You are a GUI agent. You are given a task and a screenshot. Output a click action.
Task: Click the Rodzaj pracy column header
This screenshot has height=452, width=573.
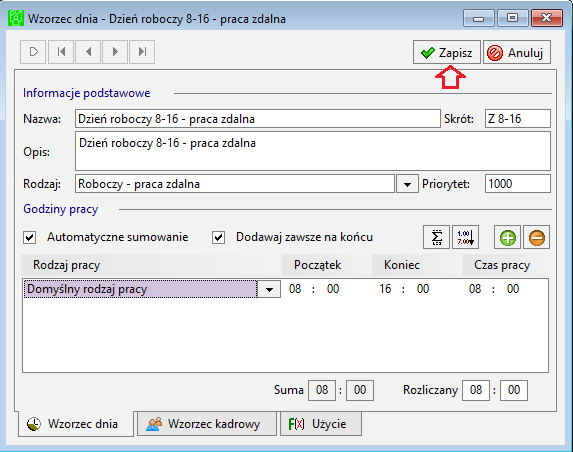[x=151, y=265]
